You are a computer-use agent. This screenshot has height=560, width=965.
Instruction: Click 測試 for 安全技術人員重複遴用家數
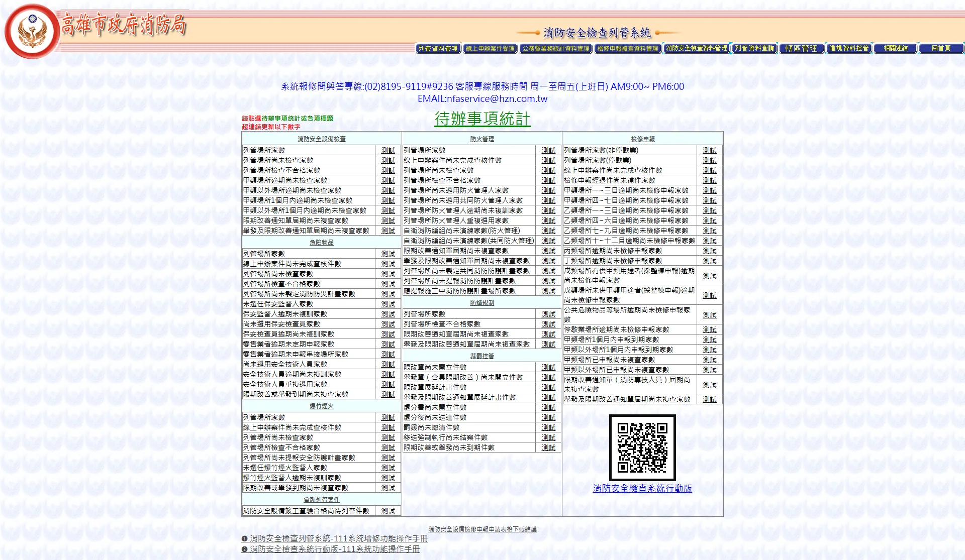pos(388,384)
